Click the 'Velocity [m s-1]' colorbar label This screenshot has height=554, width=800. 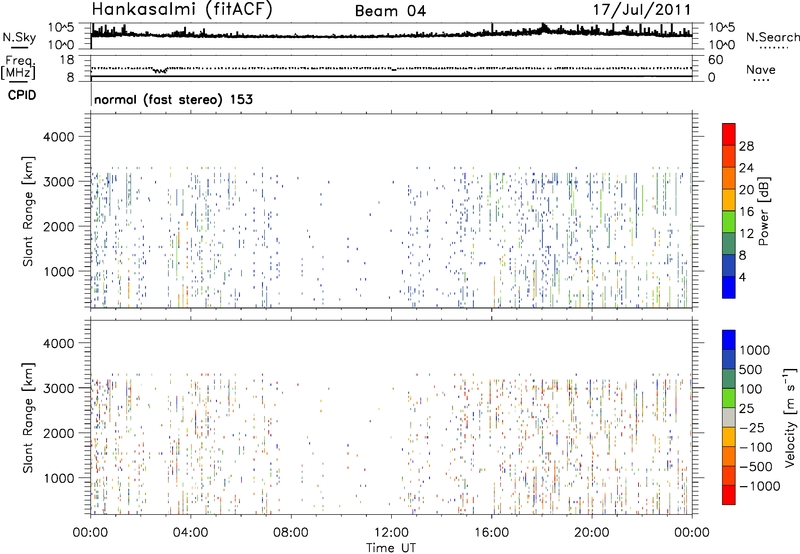pos(790,417)
